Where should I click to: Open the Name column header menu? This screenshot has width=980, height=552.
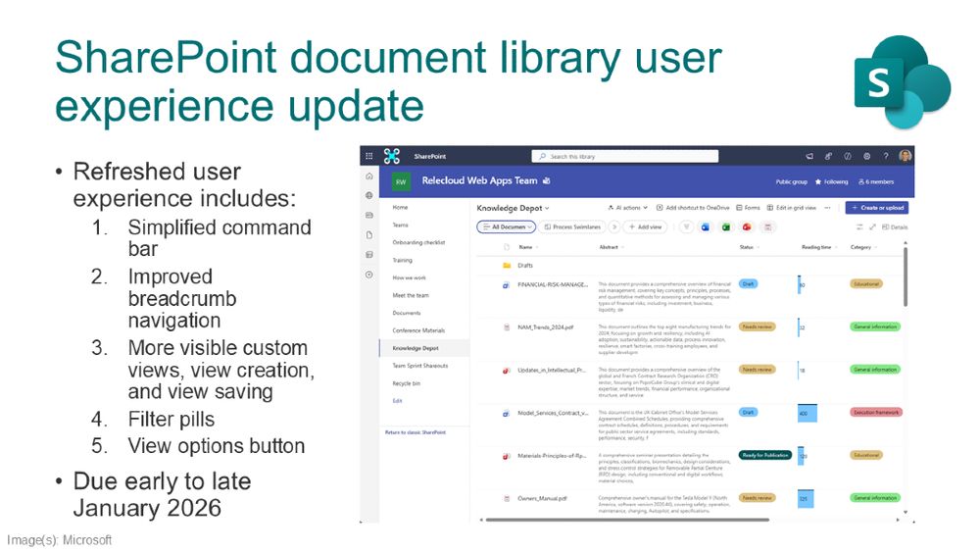[x=529, y=247]
